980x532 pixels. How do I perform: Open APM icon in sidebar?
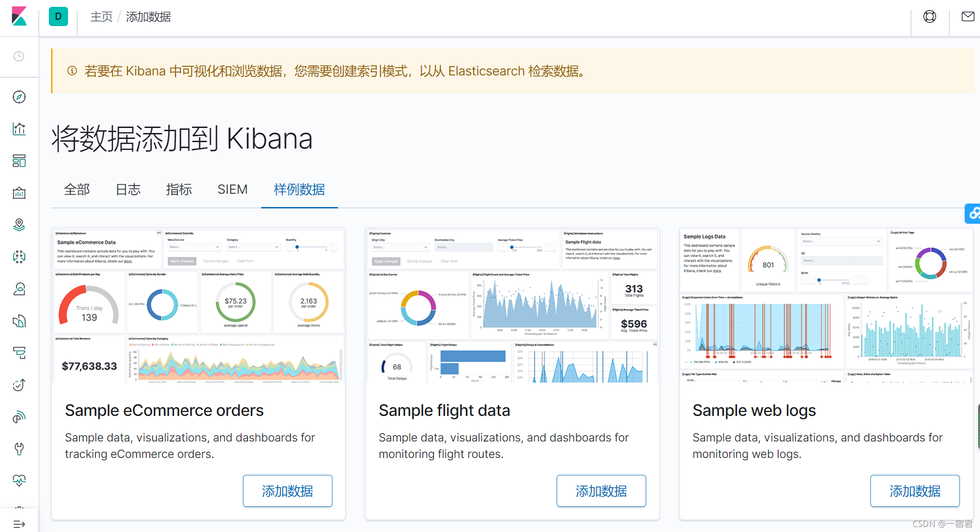19,353
